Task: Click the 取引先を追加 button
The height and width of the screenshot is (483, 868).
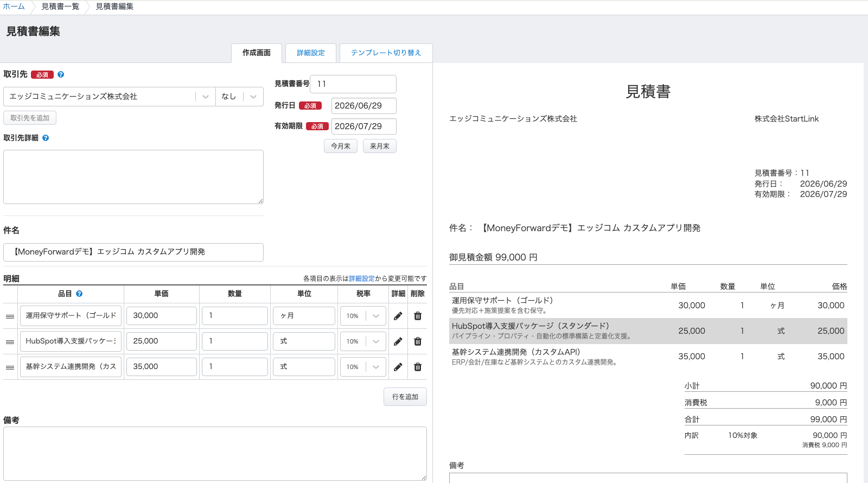Action: point(30,118)
